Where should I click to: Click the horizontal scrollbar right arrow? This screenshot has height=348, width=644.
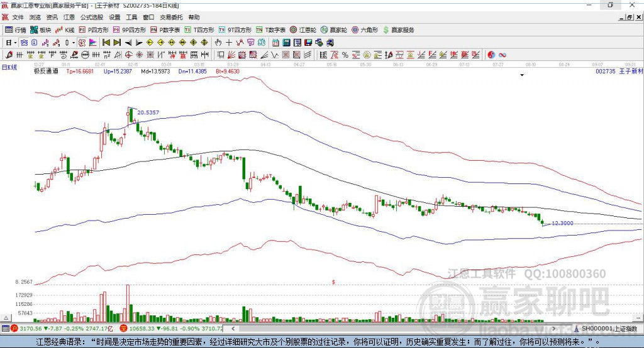coord(554,329)
